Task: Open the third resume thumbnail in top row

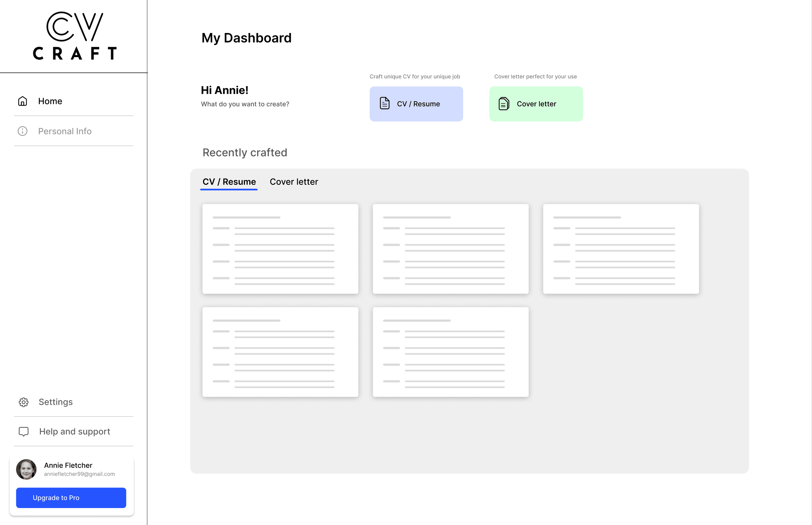Action: pos(621,249)
